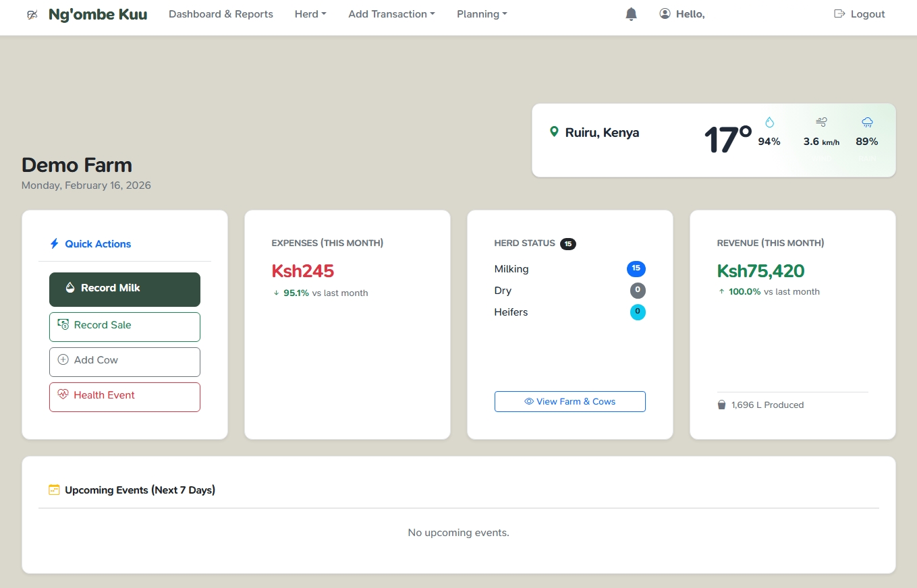Open the Add Transaction dropdown
Viewport: 917px width, 588px height.
391,13
